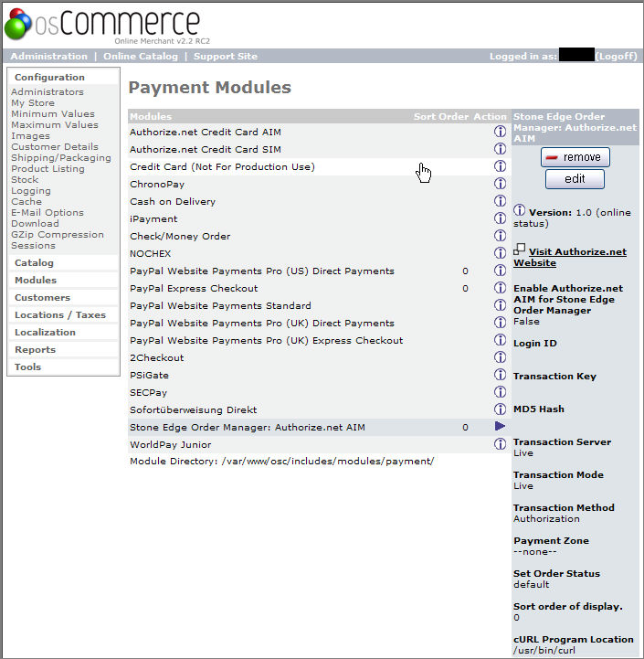The image size is (644, 659).
Task: Click info icon beside NOCHEX
Action: (x=500, y=253)
